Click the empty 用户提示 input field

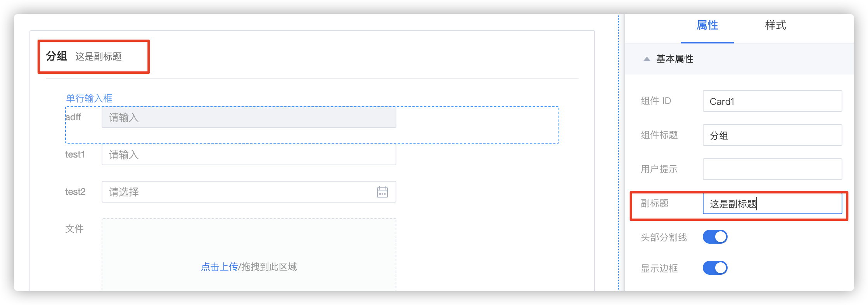pos(772,169)
